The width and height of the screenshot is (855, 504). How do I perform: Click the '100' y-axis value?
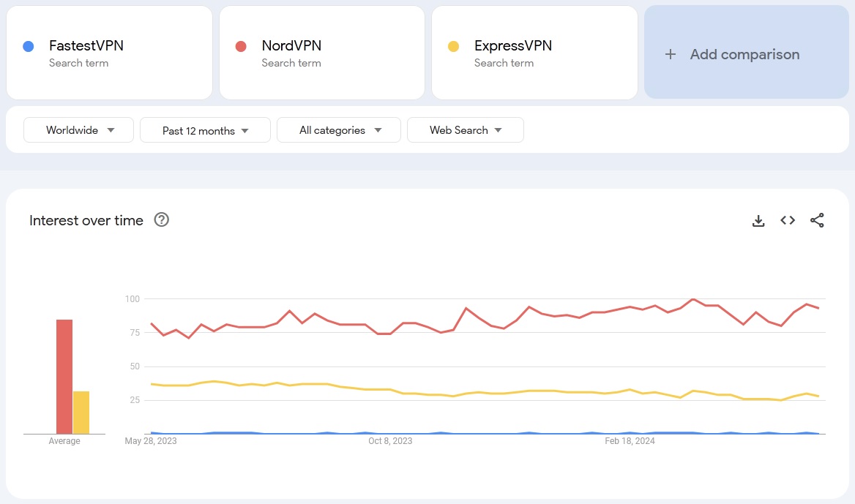pyautogui.click(x=132, y=298)
